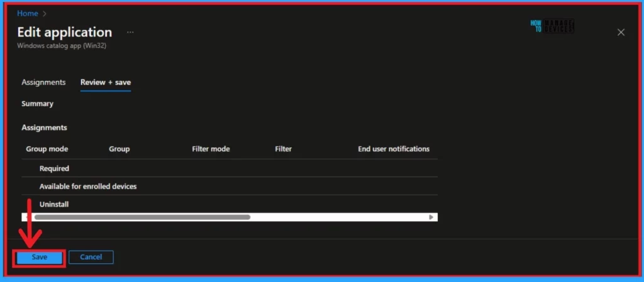
Task: Open the Home breadcrumb link
Action: (x=28, y=14)
